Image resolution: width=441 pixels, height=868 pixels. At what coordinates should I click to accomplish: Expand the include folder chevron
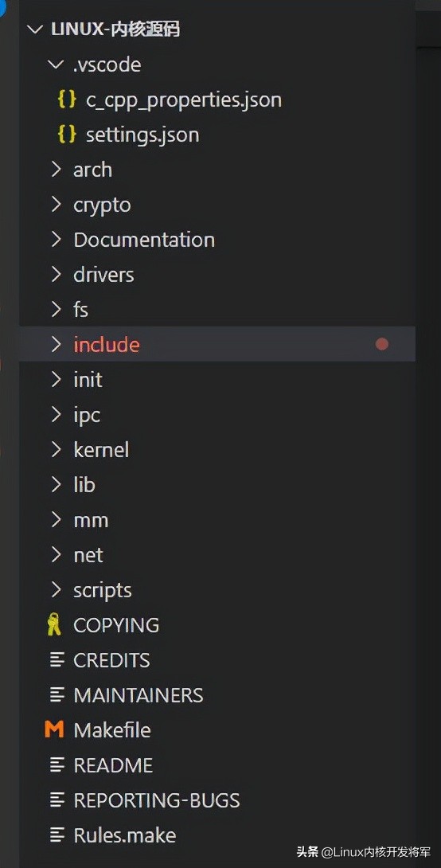click(56, 344)
